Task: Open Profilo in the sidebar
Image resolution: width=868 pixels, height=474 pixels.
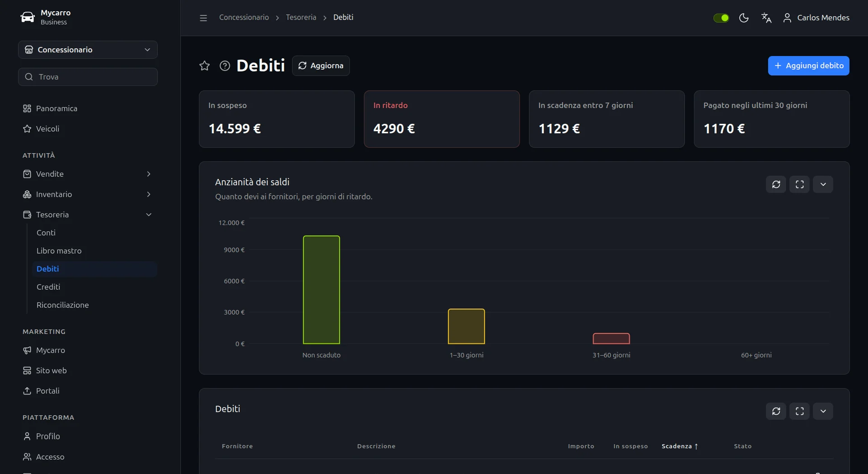Action: tap(88, 436)
